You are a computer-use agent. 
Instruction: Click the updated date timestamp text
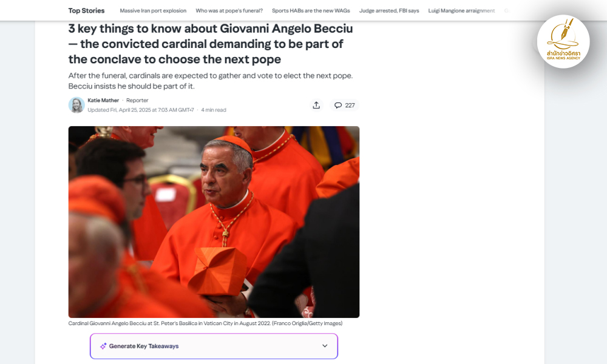point(141,110)
